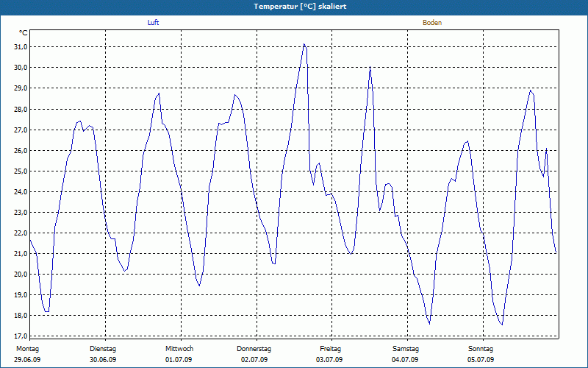
Task: Select the 26,0 axis value
Action: click(21, 151)
